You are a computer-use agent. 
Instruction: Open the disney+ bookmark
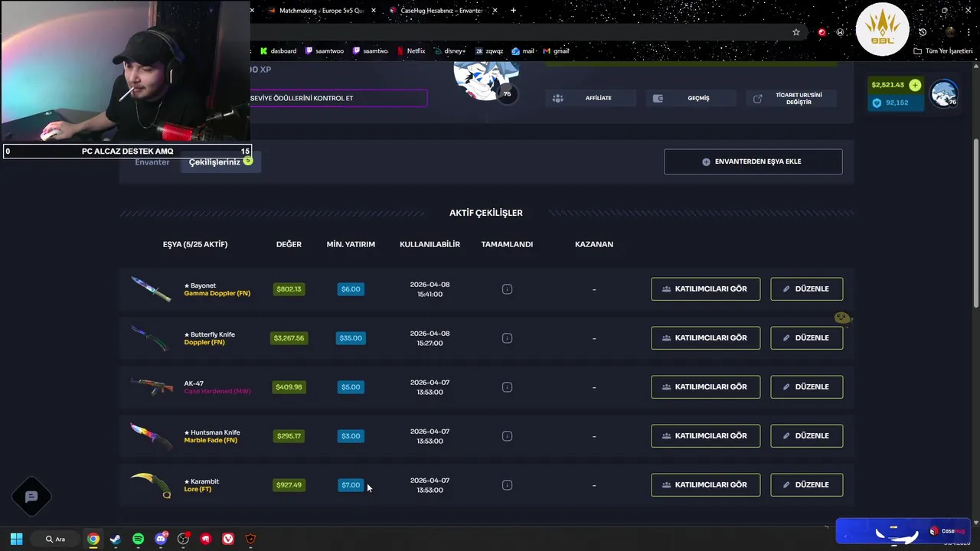click(x=449, y=51)
